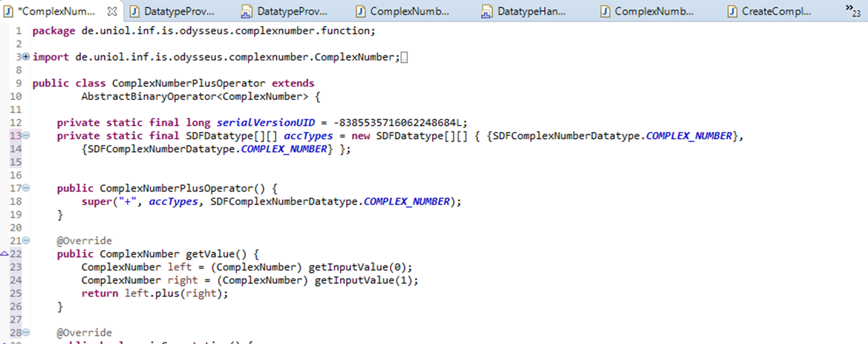This screenshot has width=868, height=344.
Task: Activate the *ComplexNum editor tab
Action: coord(56,12)
